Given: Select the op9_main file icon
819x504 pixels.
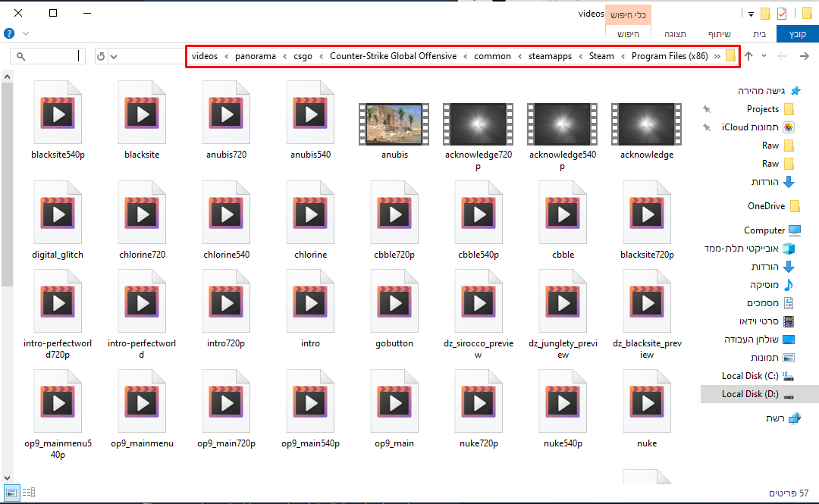Looking at the screenshot, I should coord(394,401).
